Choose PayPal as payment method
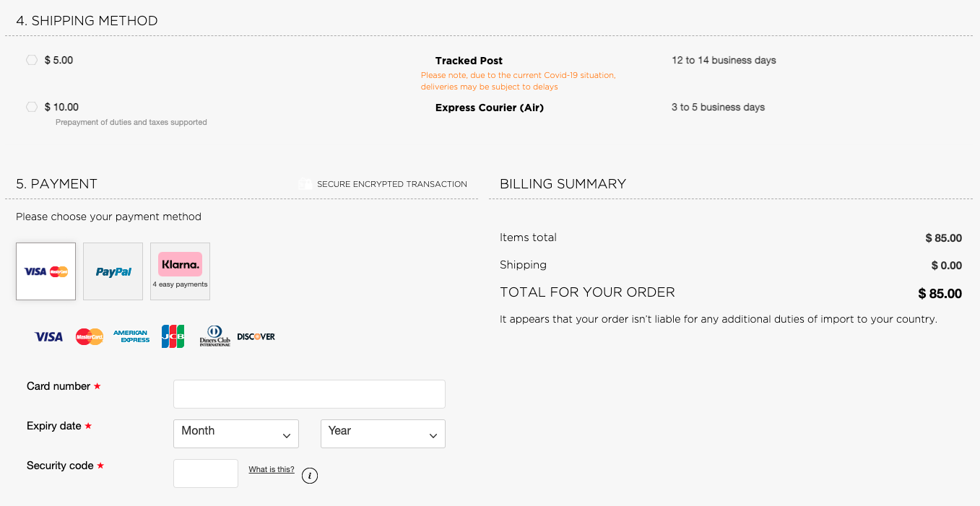 pyautogui.click(x=113, y=271)
